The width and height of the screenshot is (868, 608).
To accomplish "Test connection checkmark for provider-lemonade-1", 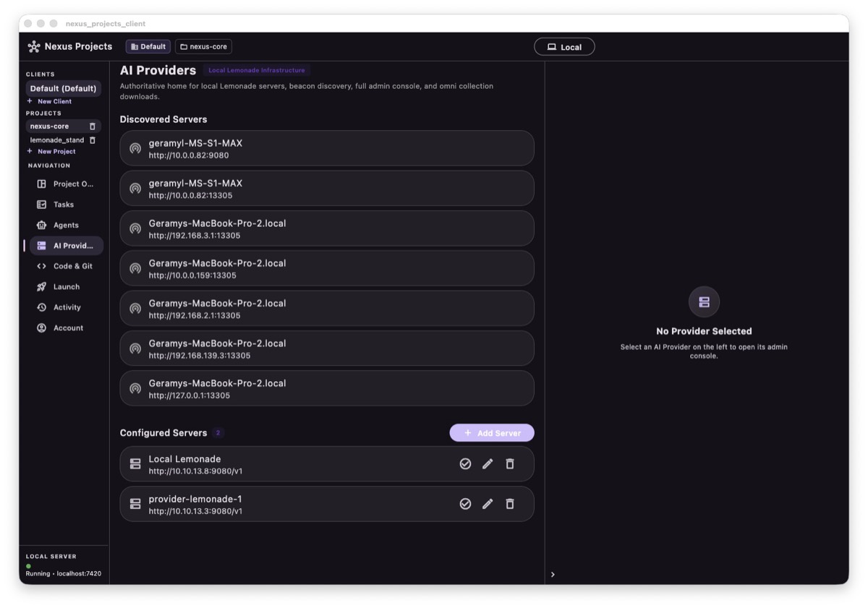I will 465,504.
